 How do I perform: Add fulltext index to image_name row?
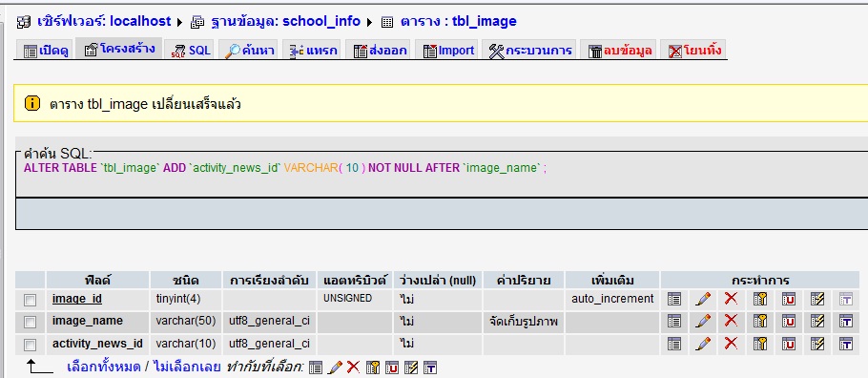point(845,321)
